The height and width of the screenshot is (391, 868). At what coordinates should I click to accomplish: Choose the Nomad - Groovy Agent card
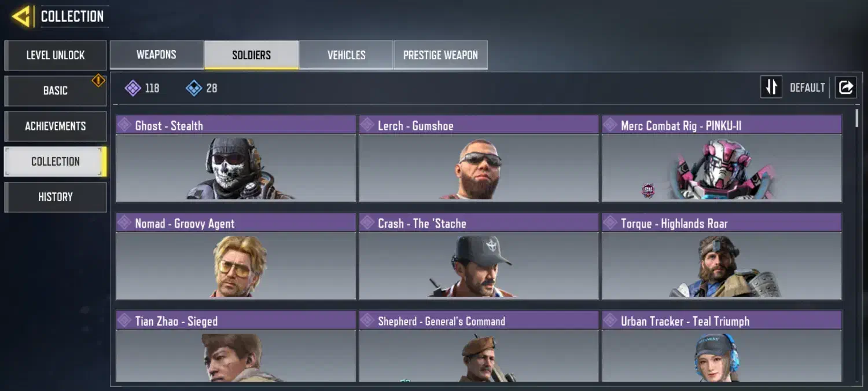pos(236,256)
